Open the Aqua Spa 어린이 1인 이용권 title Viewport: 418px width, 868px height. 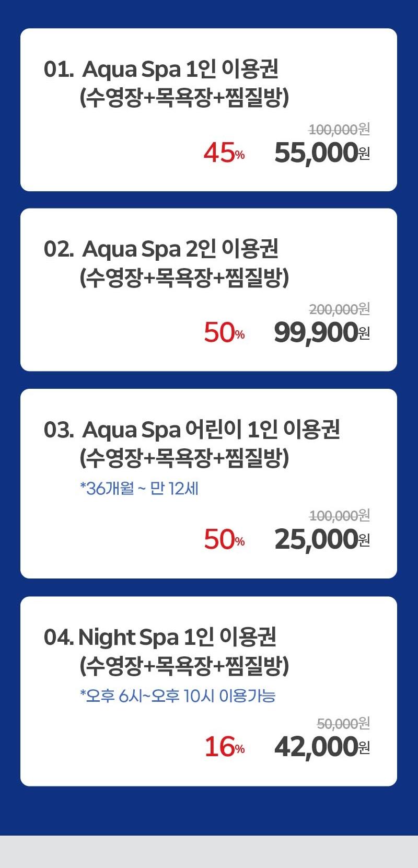tap(211, 430)
